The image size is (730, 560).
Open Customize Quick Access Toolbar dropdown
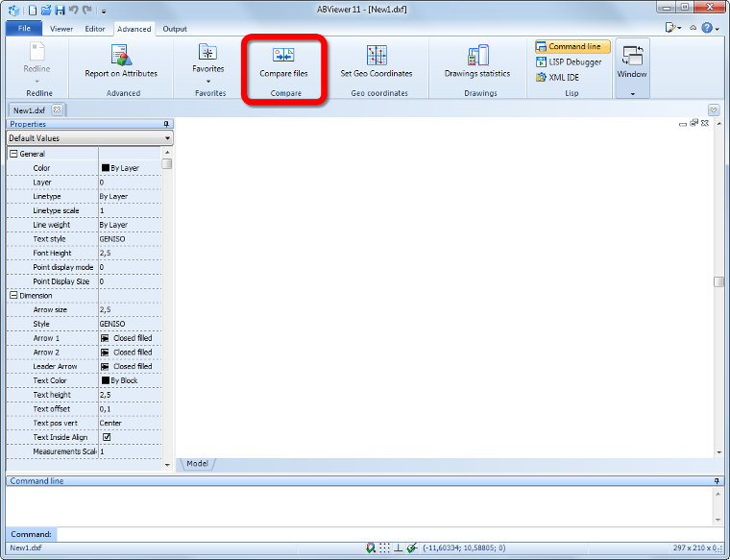(104, 12)
